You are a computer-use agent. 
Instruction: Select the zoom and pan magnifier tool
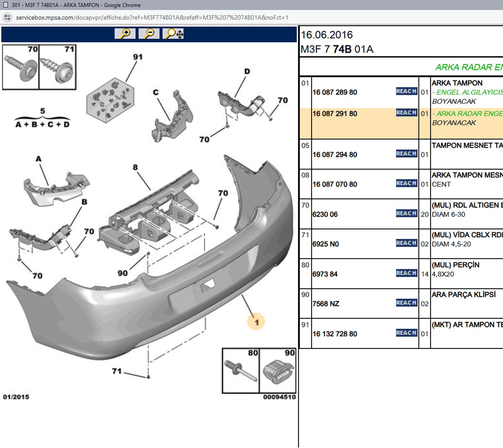click(173, 34)
